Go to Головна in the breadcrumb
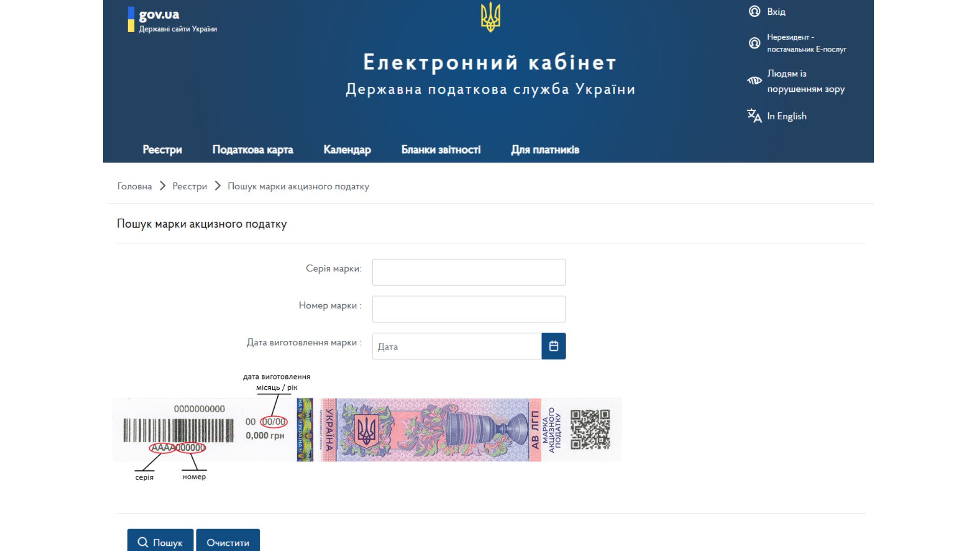Viewport: 980px width, 551px height. coord(135,186)
